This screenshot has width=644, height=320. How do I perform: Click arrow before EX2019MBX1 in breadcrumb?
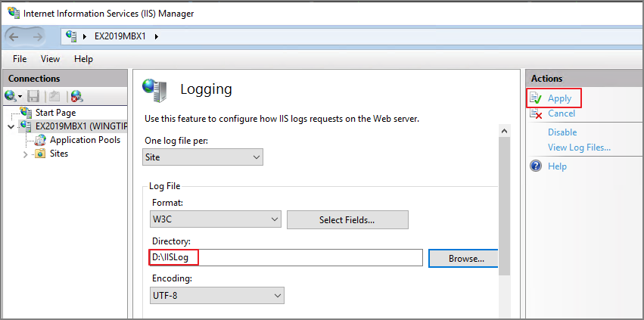[85, 36]
